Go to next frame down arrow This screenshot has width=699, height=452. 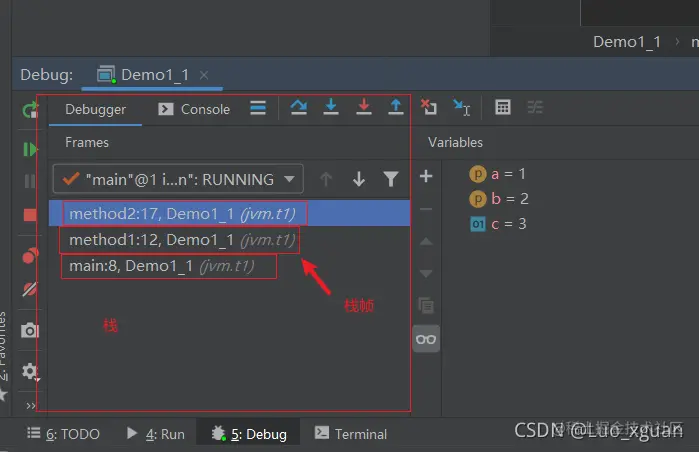pyautogui.click(x=358, y=179)
